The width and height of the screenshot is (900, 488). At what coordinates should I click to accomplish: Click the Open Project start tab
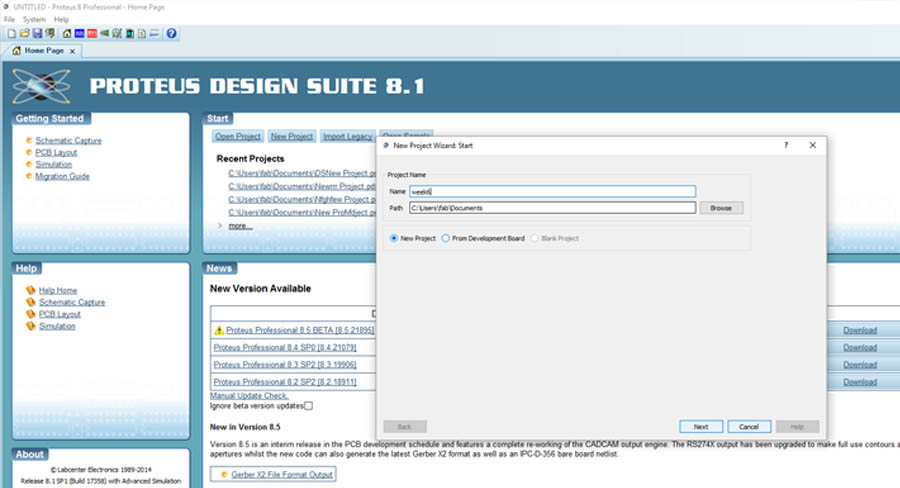point(238,136)
